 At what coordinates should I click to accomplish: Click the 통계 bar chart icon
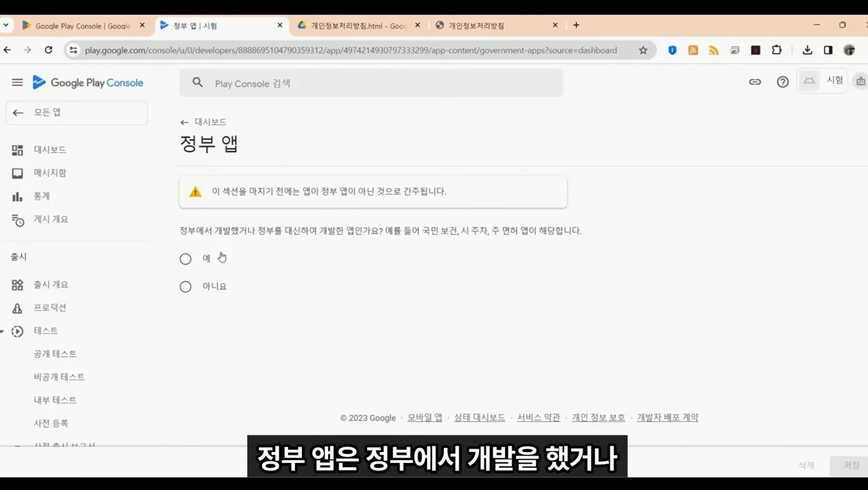click(x=17, y=197)
